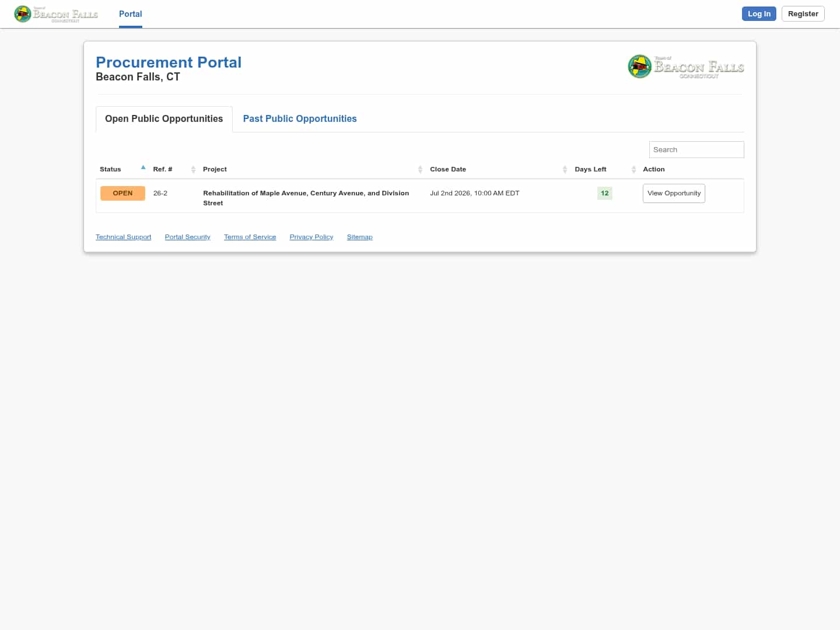Click the Log In button
840x630 pixels.
point(759,14)
